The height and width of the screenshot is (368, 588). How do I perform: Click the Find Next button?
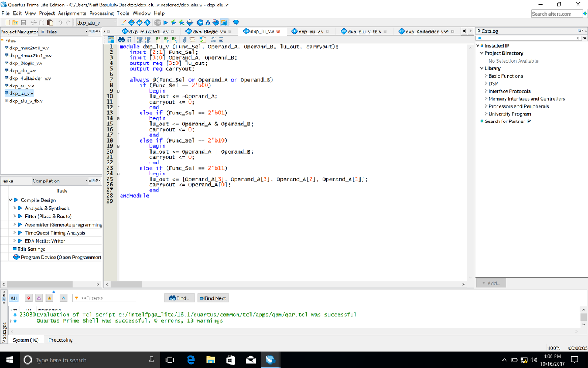pyautogui.click(x=212, y=298)
